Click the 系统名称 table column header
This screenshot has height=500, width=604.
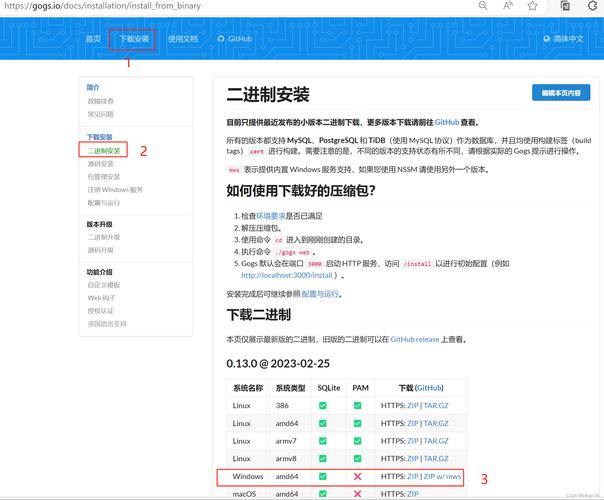point(248,388)
